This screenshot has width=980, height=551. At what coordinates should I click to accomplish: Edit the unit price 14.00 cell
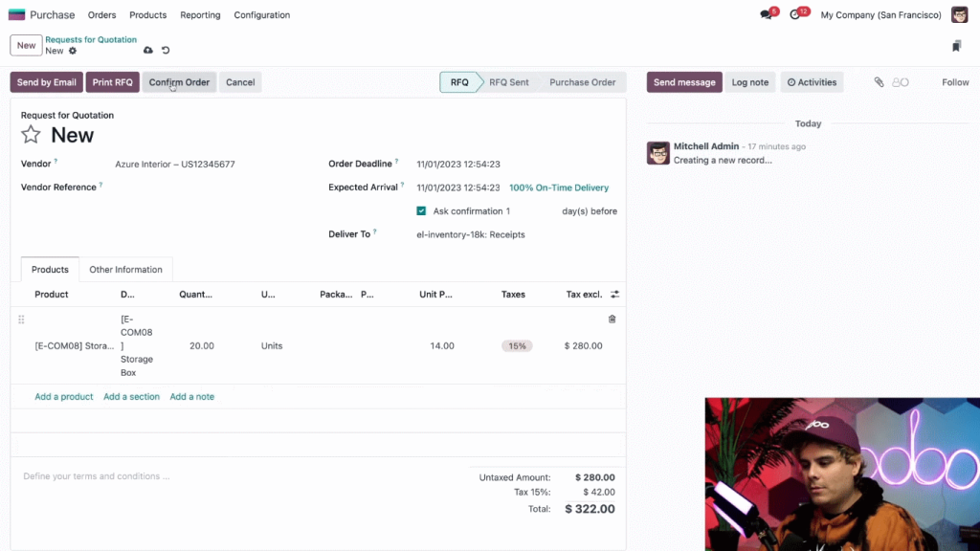442,345
